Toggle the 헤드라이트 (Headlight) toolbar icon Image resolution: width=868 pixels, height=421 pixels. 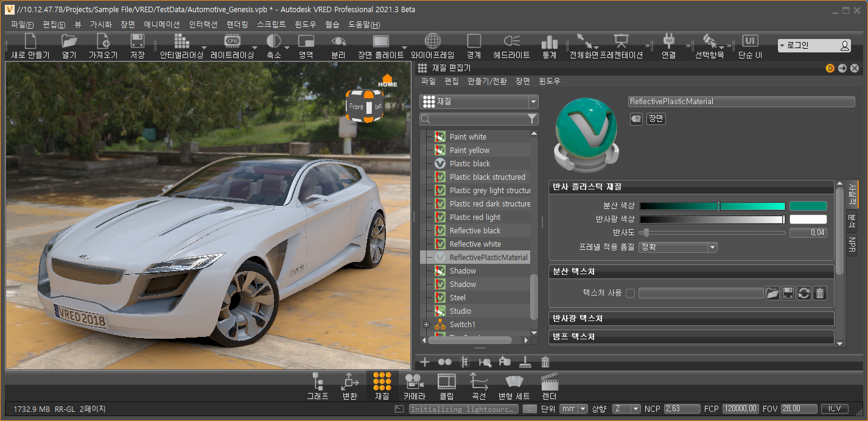[x=511, y=41]
